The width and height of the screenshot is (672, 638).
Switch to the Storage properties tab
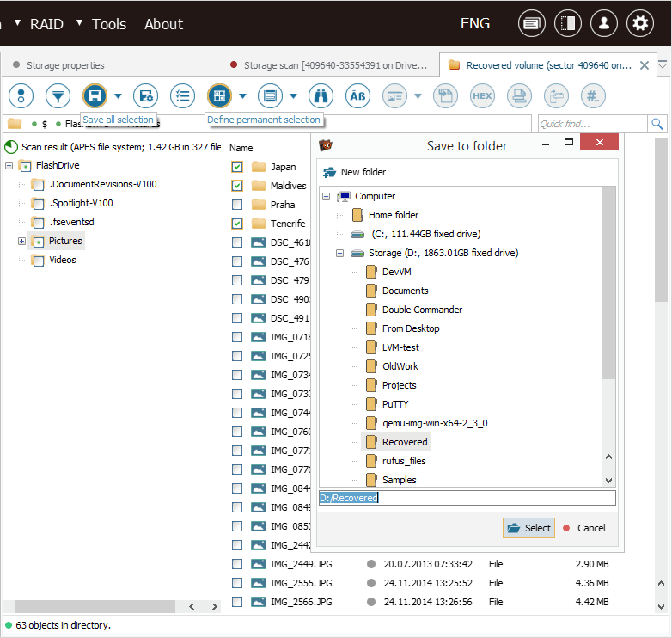pyautogui.click(x=64, y=65)
